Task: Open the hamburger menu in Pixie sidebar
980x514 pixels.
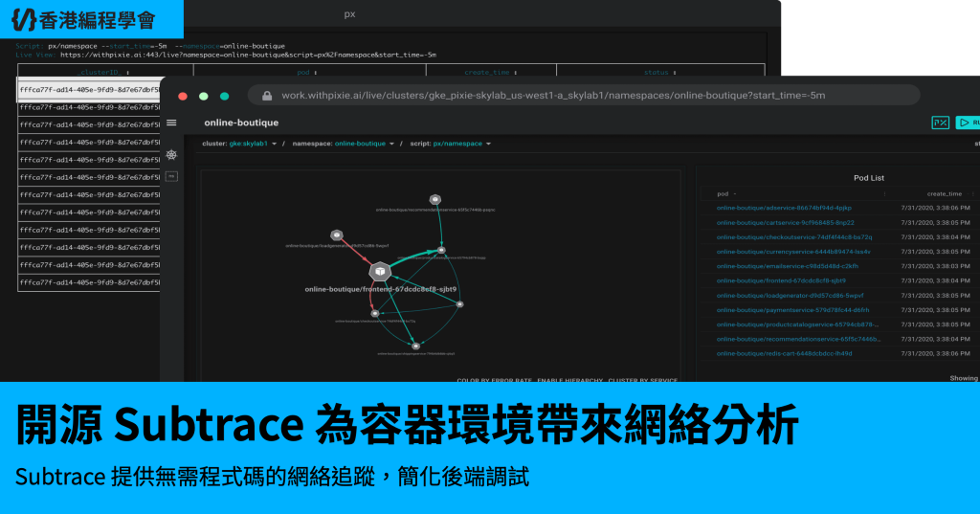Action: [x=171, y=123]
